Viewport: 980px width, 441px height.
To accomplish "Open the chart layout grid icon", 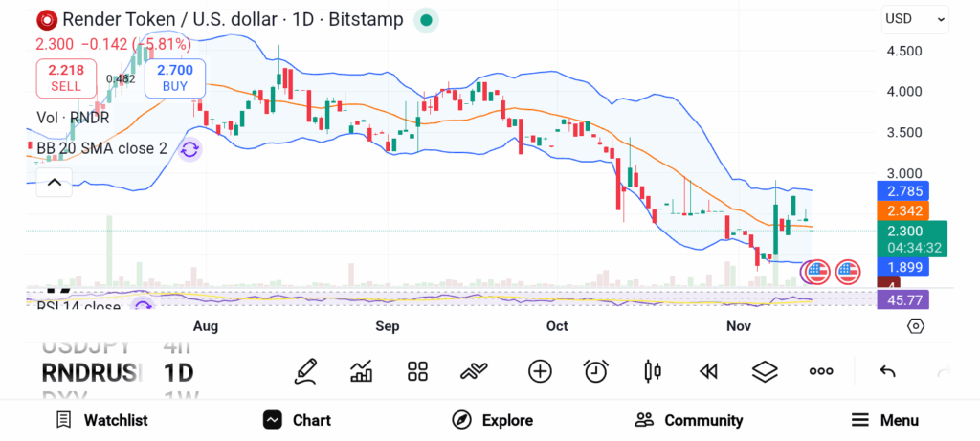I will tap(417, 371).
